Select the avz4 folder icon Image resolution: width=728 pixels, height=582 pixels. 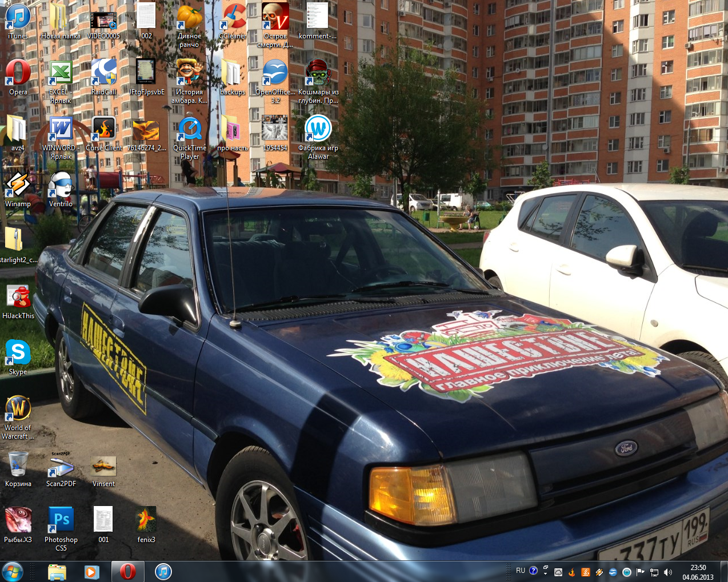18,134
